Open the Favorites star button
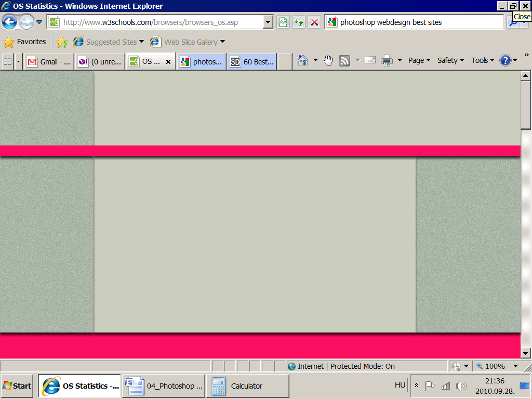Screen dimensions: 532x399 point(24,42)
